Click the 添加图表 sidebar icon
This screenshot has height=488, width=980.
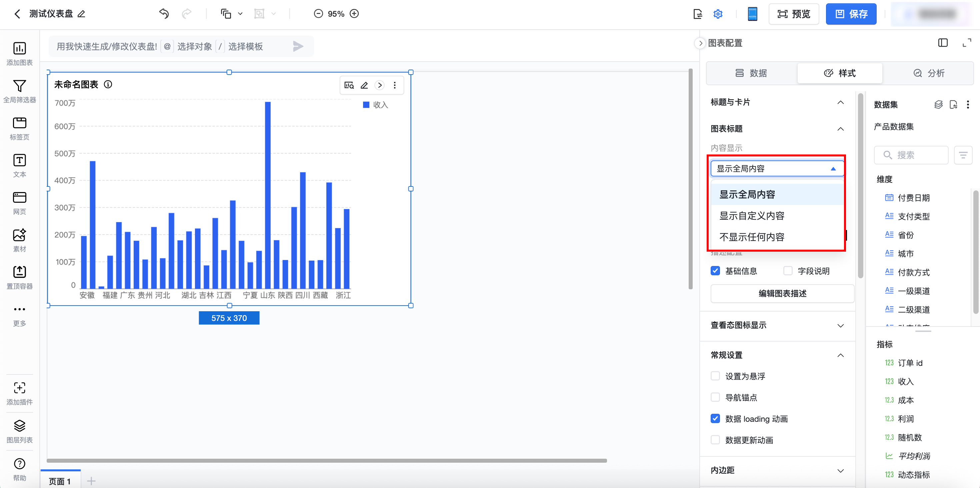coord(19,49)
